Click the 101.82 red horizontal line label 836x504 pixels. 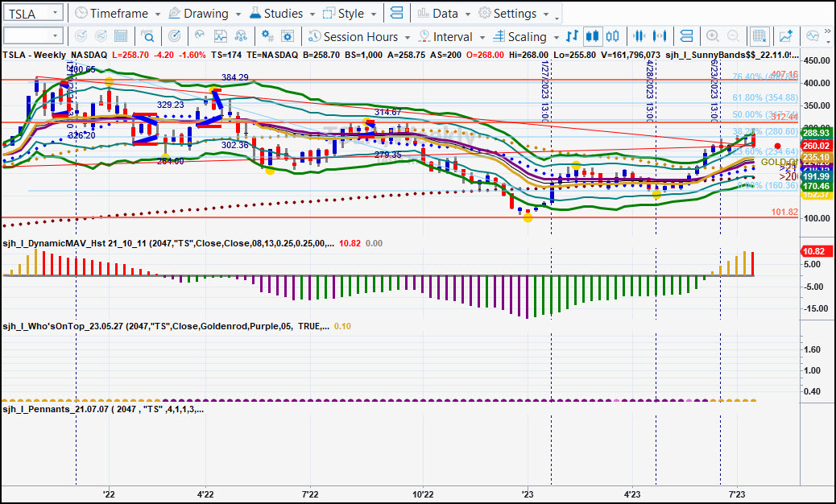[784, 212]
